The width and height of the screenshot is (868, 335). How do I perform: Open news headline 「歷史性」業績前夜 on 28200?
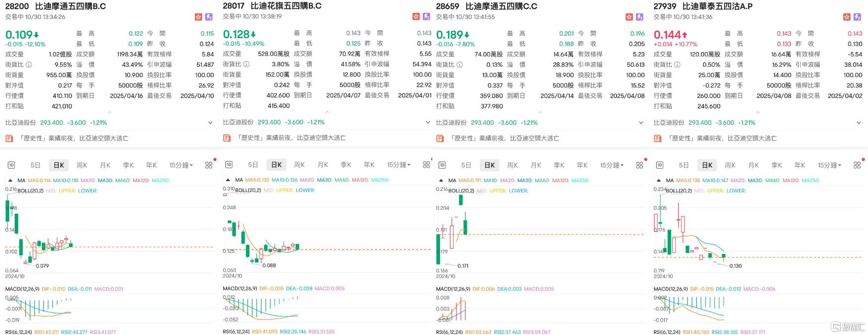pyautogui.click(x=74, y=139)
